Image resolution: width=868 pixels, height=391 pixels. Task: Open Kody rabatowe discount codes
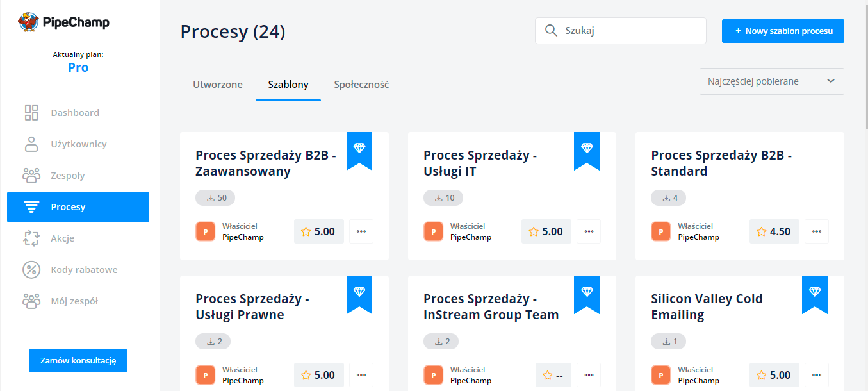pos(84,270)
